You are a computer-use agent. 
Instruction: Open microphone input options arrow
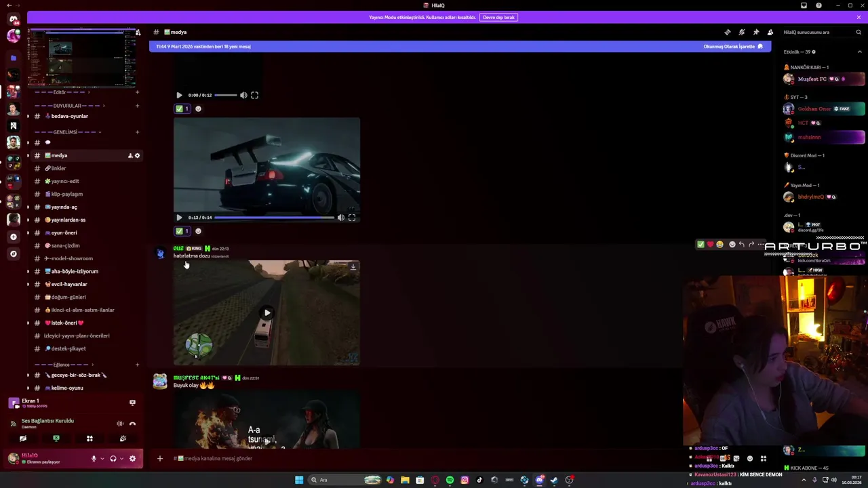[102, 459]
